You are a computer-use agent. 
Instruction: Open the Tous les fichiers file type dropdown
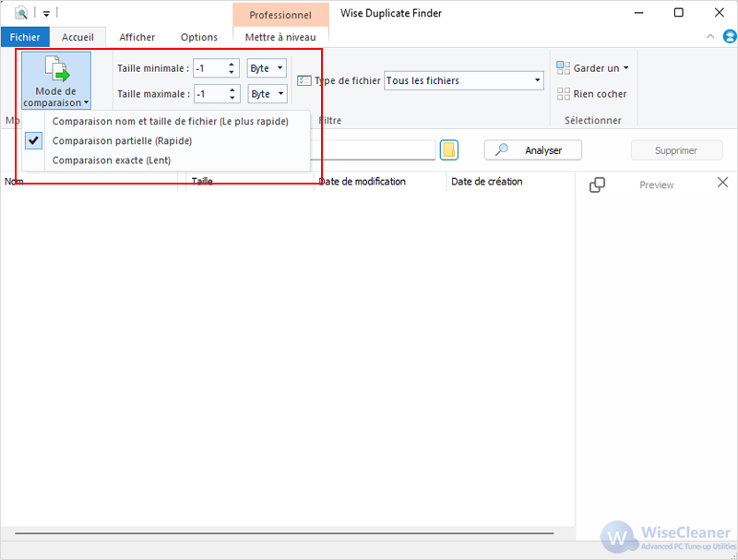[464, 80]
